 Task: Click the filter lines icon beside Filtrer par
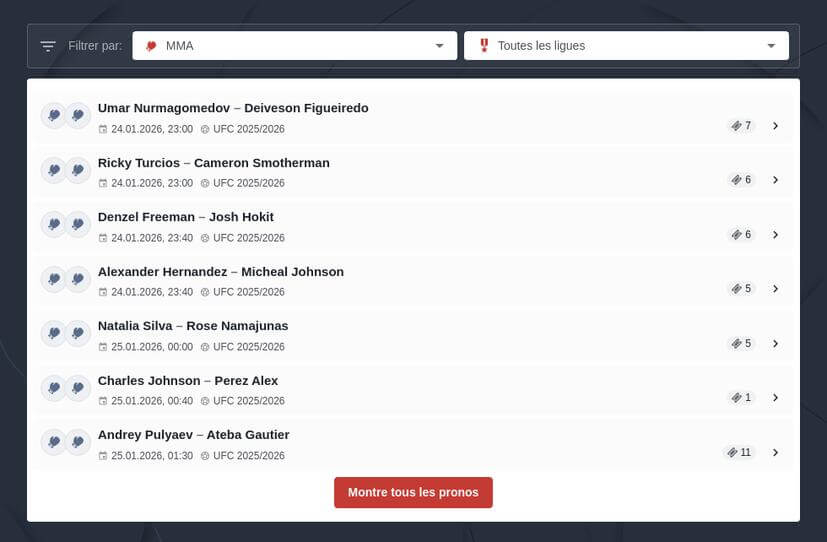48,46
